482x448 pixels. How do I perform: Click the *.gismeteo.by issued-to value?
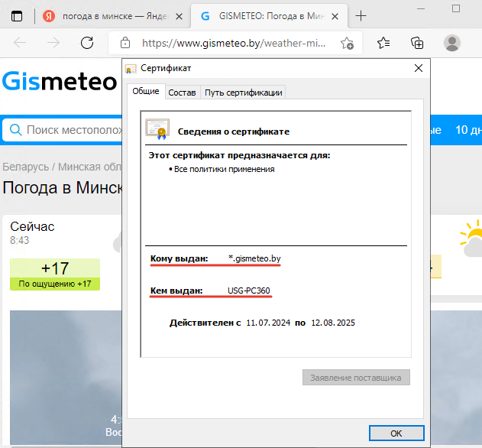pyautogui.click(x=254, y=258)
